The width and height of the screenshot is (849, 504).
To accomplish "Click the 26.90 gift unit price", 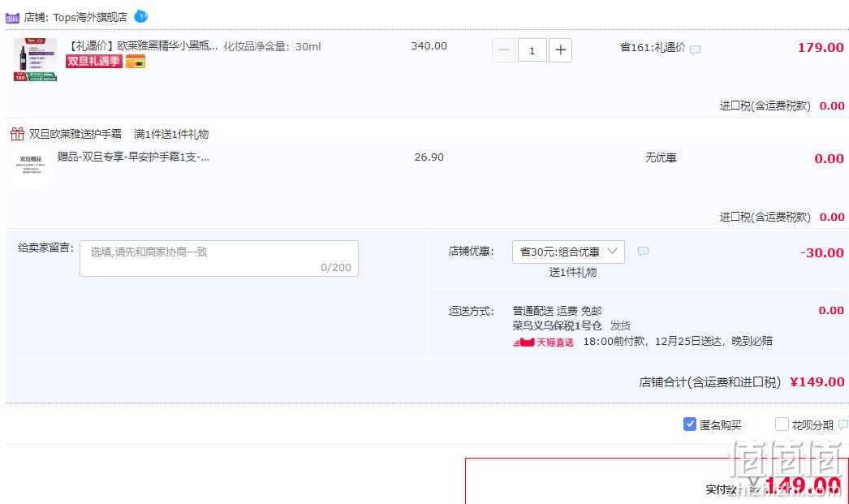I will pos(429,157).
